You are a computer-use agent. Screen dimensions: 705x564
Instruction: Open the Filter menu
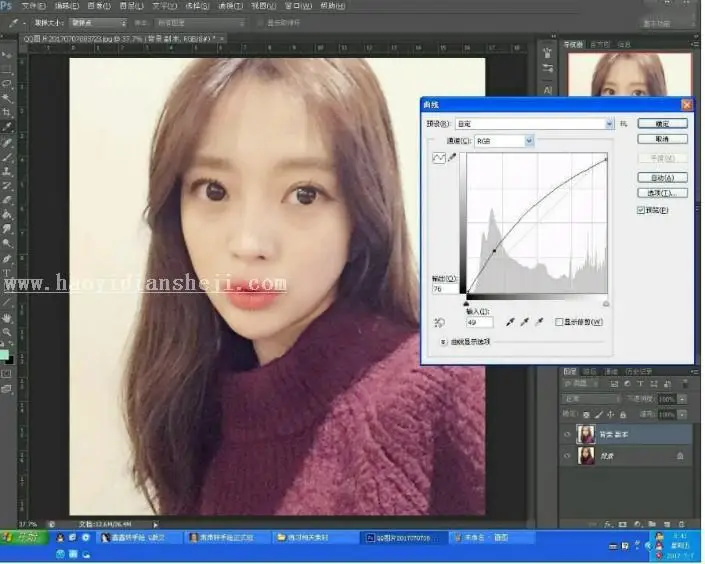pyautogui.click(x=230, y=6)
